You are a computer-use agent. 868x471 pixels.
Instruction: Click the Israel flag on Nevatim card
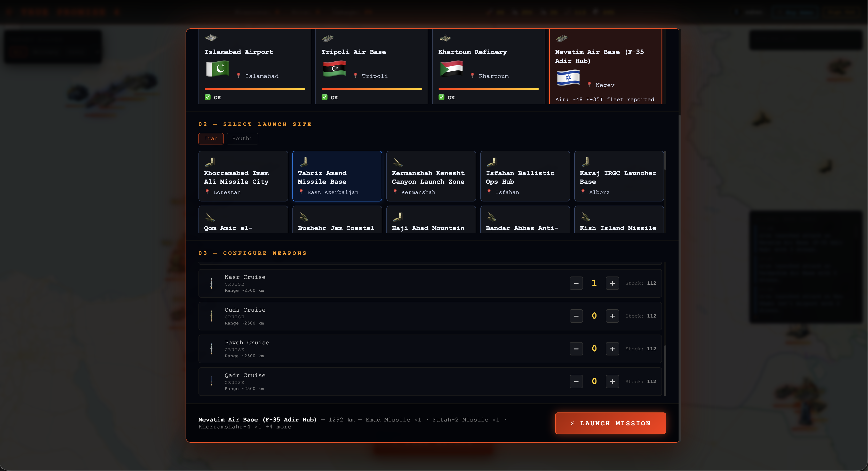pos(568,77)
